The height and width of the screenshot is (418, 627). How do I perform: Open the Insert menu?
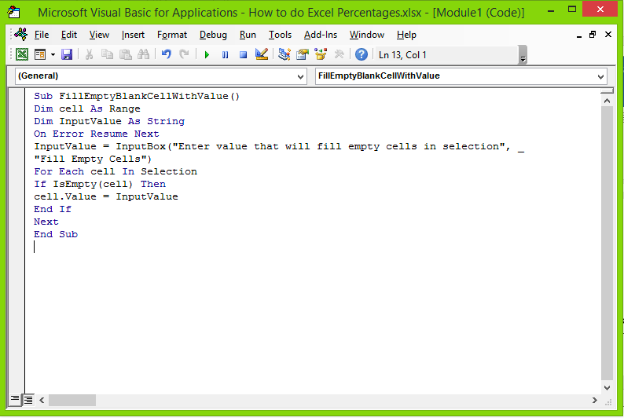click(x=133, y=35)
